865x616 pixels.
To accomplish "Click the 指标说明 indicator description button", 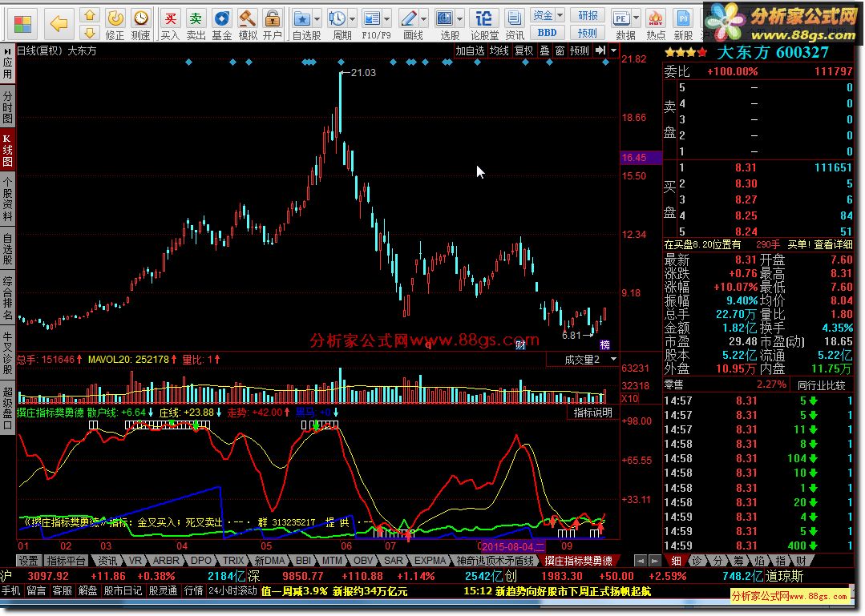I will click(593, 413).
